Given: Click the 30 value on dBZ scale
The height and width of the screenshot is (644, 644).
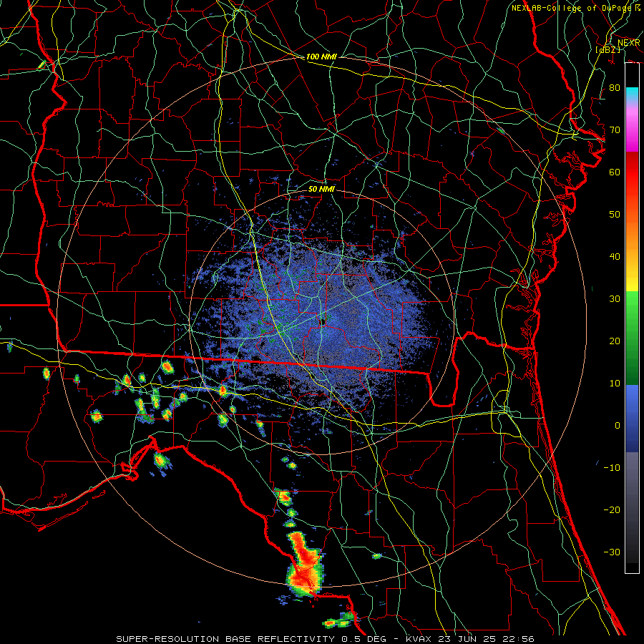Looking at the screenshot, I should (x=615, y=298).
